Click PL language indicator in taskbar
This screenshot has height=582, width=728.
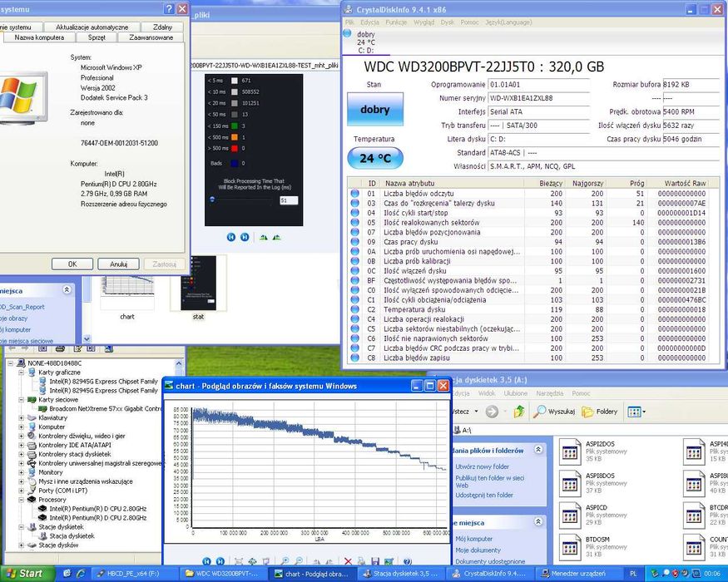point(633,574)
